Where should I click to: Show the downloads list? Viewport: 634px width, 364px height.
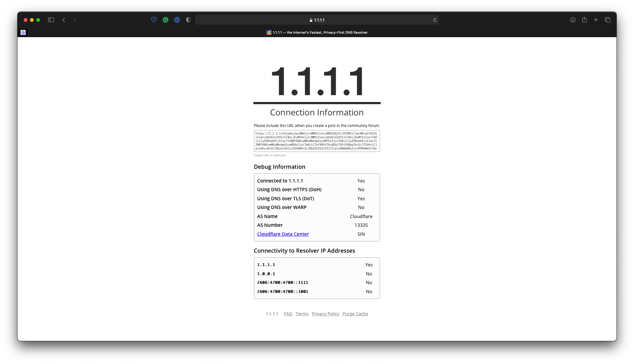(x=573, y=20)
